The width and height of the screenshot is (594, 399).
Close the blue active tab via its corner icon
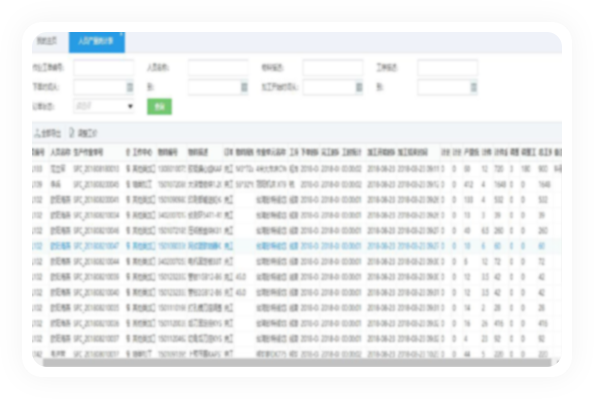pyautogui.click(x=121, y=35)
